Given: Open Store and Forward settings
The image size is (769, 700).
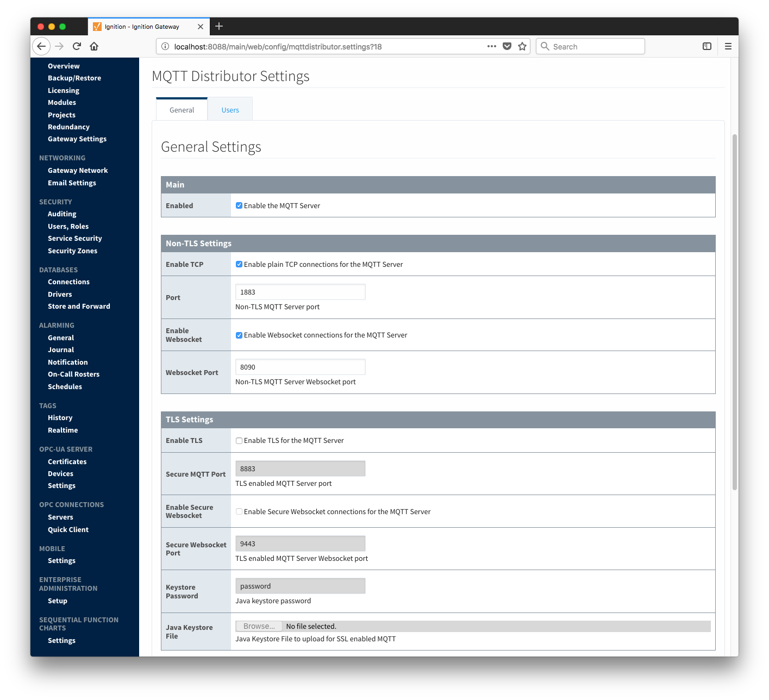Looking at the screenshot, I should click(79, 307).
